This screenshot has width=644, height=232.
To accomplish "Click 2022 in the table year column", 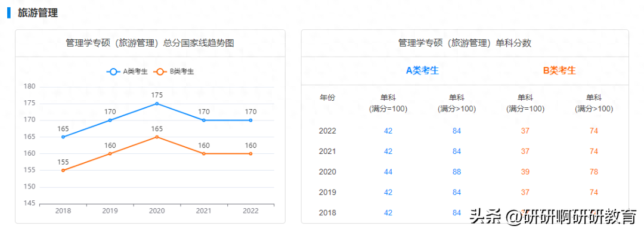I will coord(327,131).
